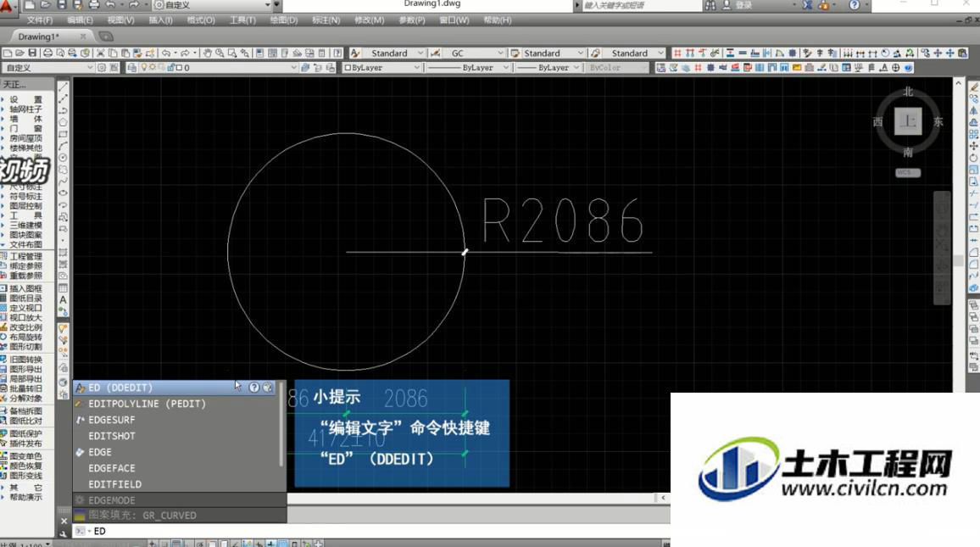Click ViewCube 东 east direction label
Image resolution: width=980 pixels, height=547 pixels.
tap(938, 122)
